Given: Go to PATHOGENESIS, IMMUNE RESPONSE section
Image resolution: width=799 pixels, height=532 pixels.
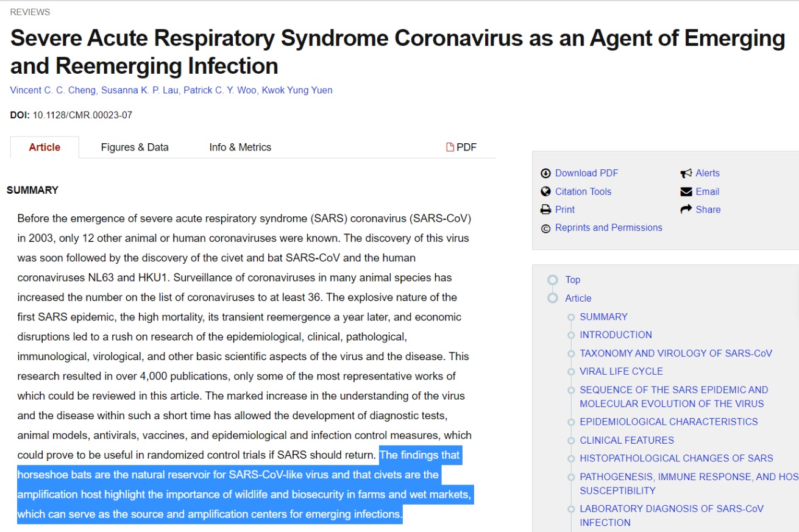Looking at the screenshot, I should (x=689, y=483).
